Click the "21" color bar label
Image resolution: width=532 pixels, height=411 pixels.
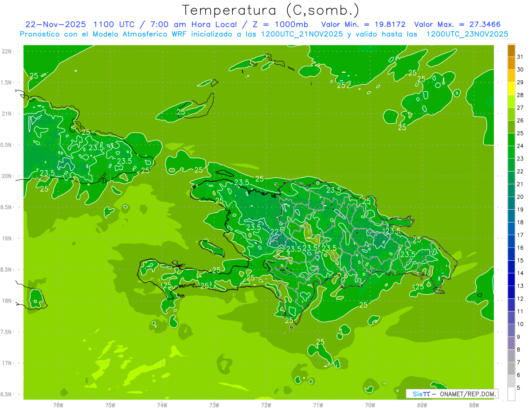(520, 184)
